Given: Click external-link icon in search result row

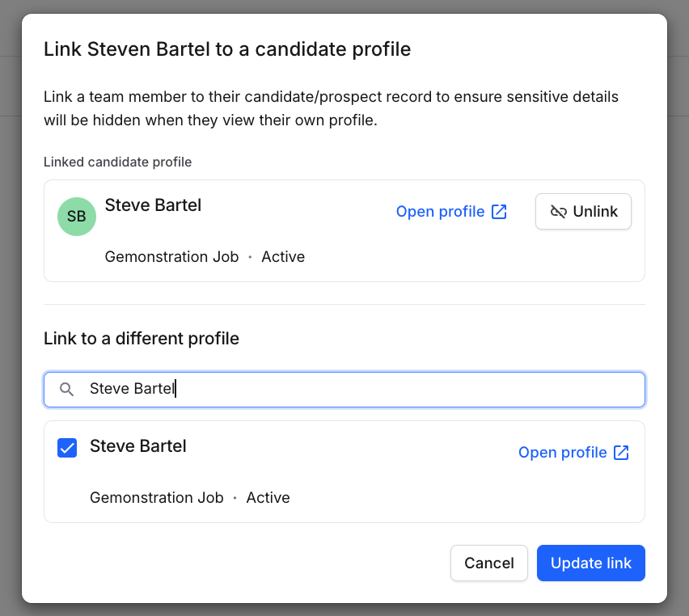Looking at the screenshot, I should [x=621, y=453].
